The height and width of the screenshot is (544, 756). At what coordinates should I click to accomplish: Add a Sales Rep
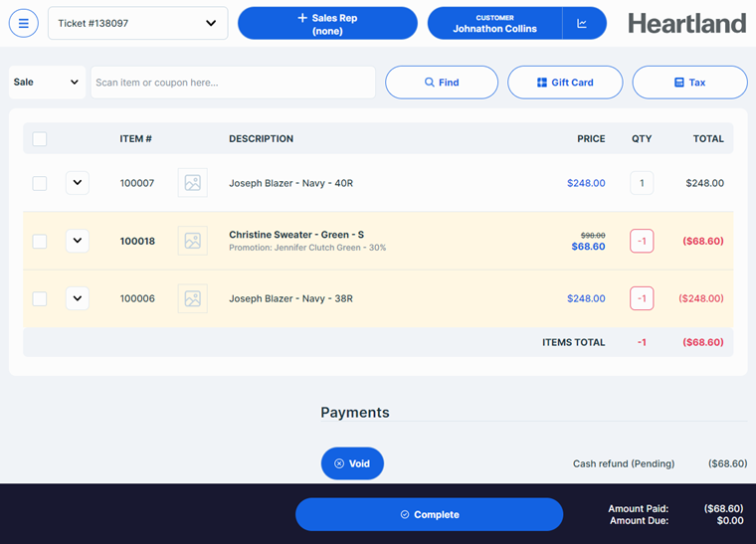(x=327, y=24)
